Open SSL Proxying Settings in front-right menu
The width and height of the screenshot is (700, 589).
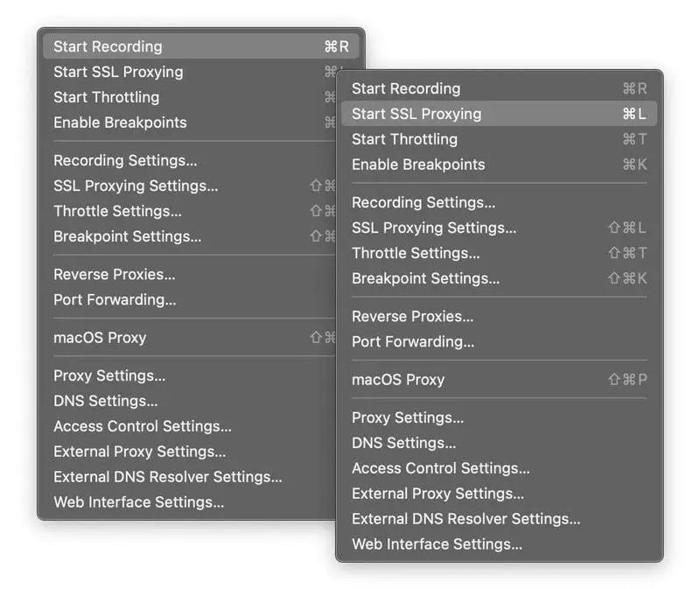click(434, 228)
